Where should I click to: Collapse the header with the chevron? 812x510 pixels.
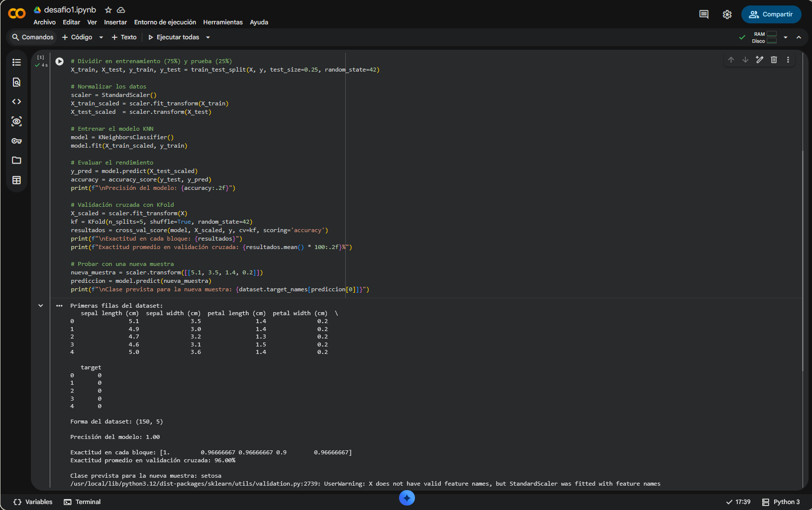click(799, 37)
